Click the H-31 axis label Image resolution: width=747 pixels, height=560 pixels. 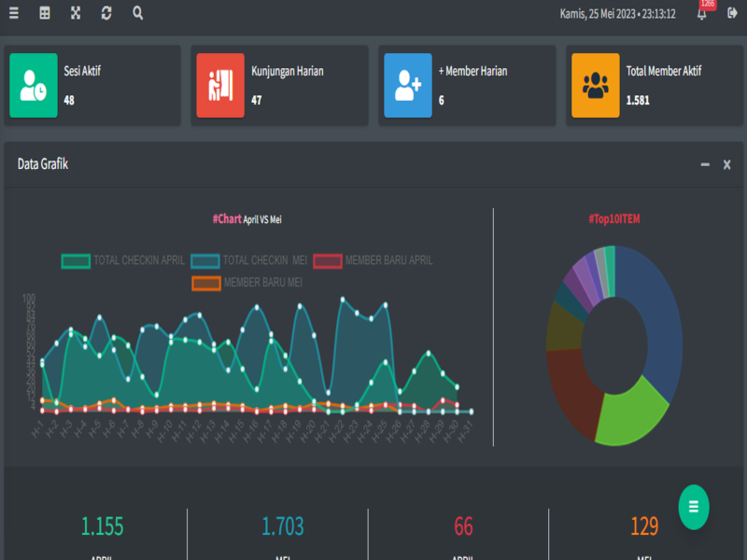pos(465,431)
